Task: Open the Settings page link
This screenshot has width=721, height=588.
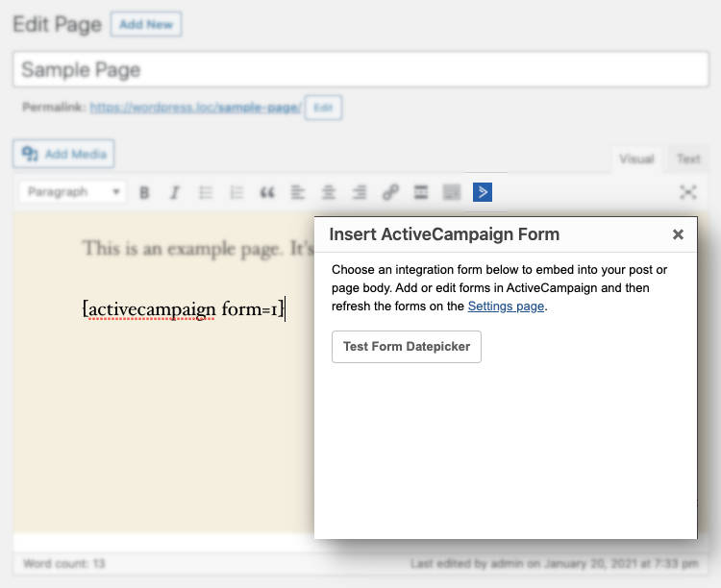Action: (506, 306)
